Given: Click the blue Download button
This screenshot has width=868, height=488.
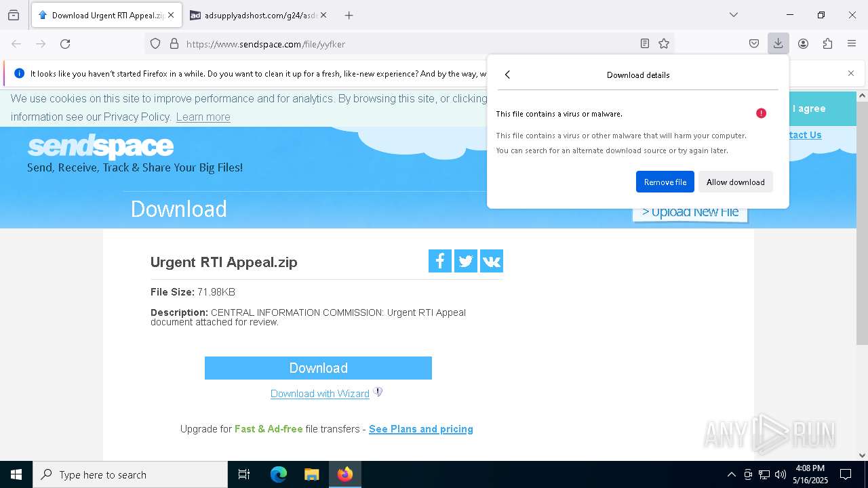Looking at the screenshot, I should (318, 368).
